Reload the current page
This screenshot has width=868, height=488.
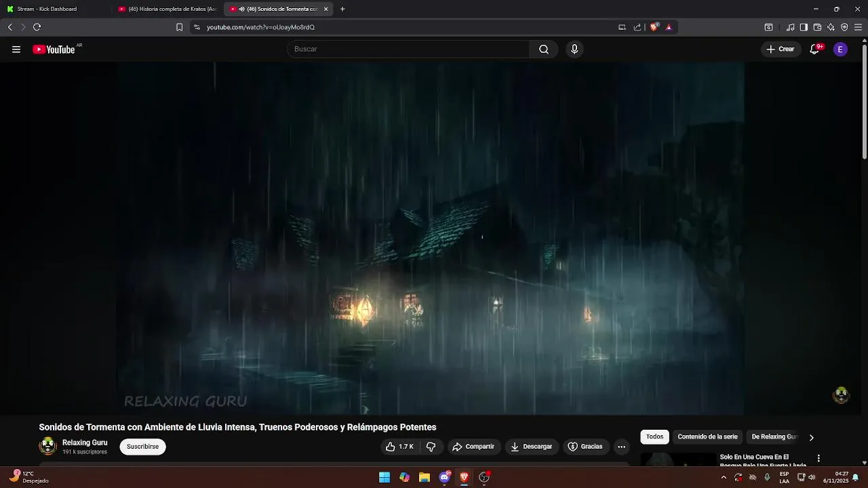point(37,27)
